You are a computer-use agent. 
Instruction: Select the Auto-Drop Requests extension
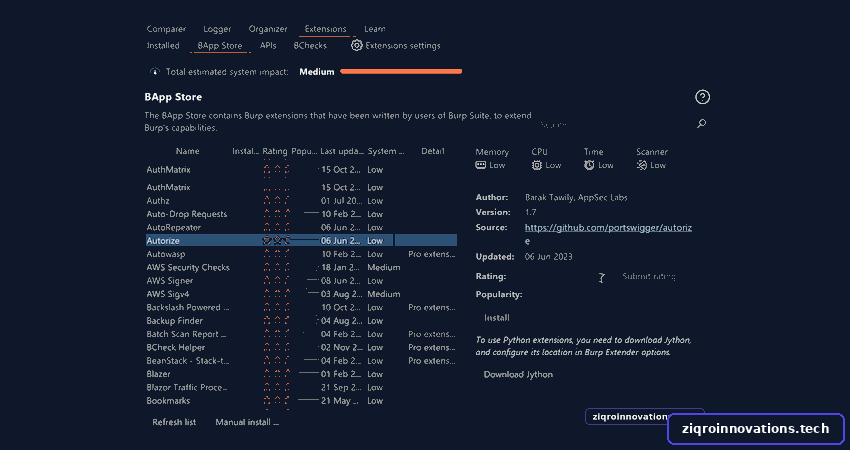coord(301,214)
